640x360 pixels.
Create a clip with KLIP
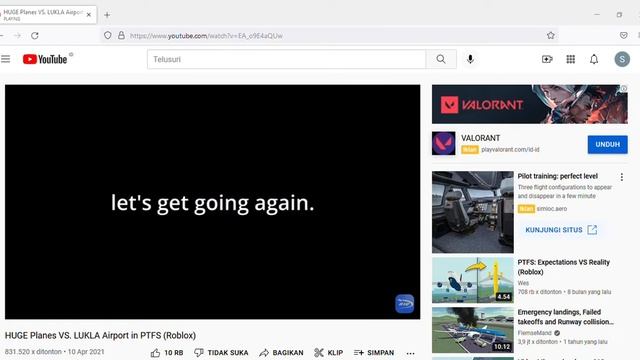point(329,353)
